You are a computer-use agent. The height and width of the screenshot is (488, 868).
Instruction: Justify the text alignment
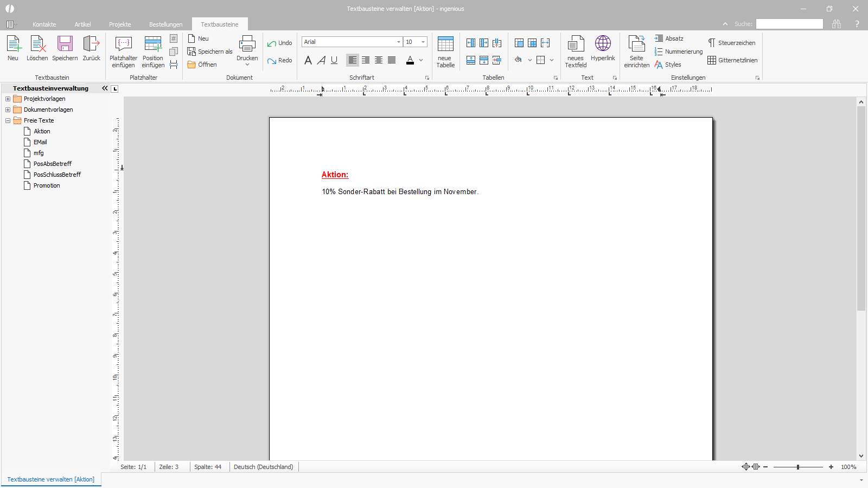click(x=392, y=60)
